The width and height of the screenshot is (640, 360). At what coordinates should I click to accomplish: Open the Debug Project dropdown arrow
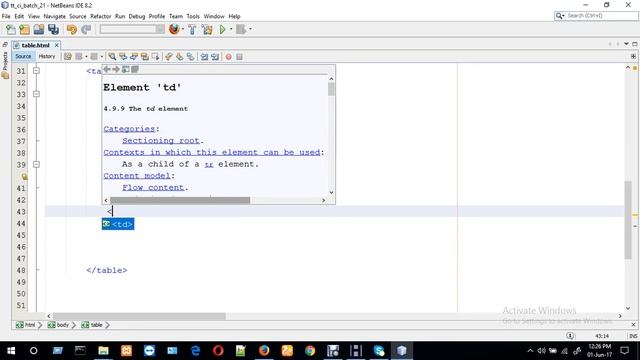[250, 29]
